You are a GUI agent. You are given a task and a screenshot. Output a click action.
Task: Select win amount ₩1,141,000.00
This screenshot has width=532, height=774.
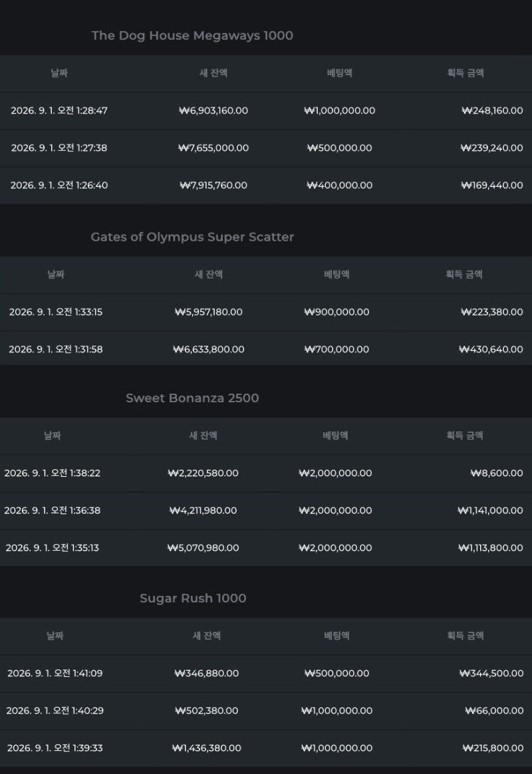pyautogui.click(x=490, y=511)
